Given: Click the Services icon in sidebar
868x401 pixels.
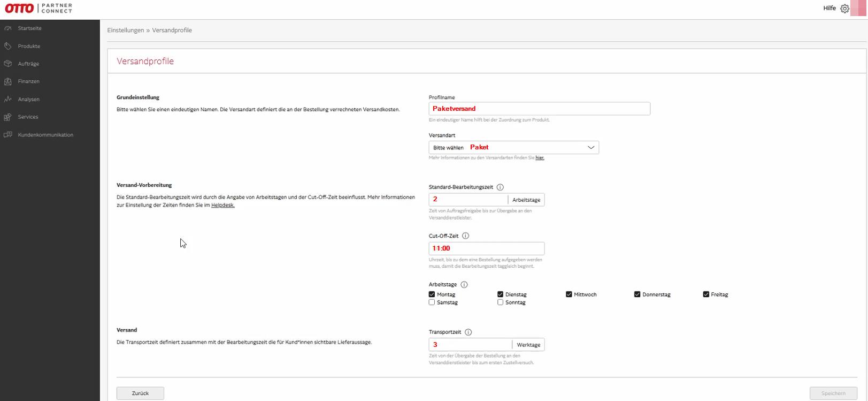Looking at the screenshot, I should pos(8,117).
